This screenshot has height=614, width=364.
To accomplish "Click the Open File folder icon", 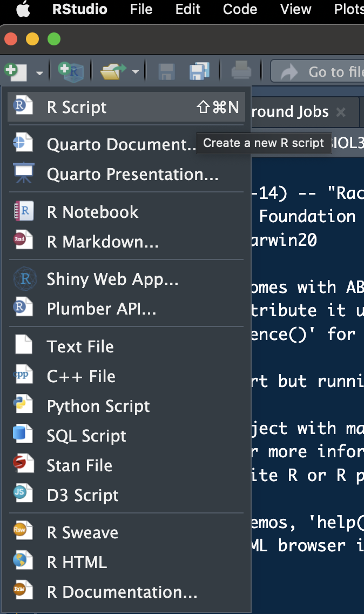I will [x=113, y=72].
